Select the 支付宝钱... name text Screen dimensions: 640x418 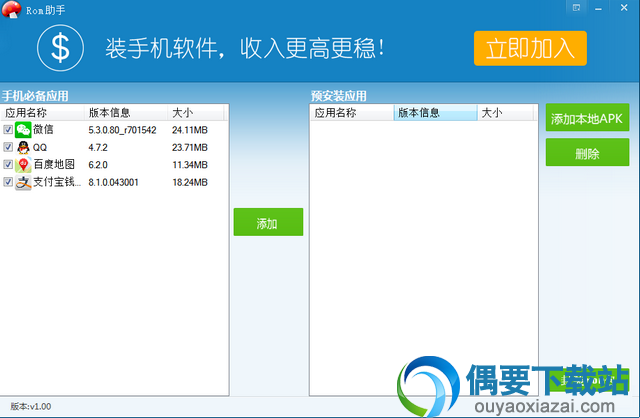(57, 182)
